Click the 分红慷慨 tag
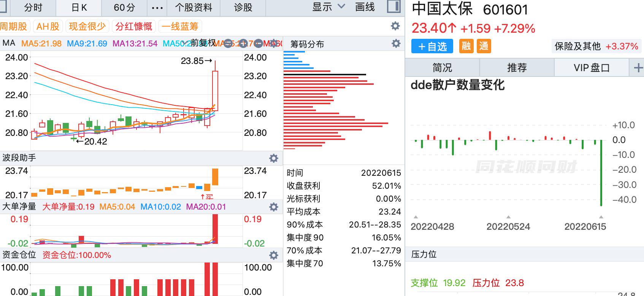The image size is (644, 296). point(133,26)
